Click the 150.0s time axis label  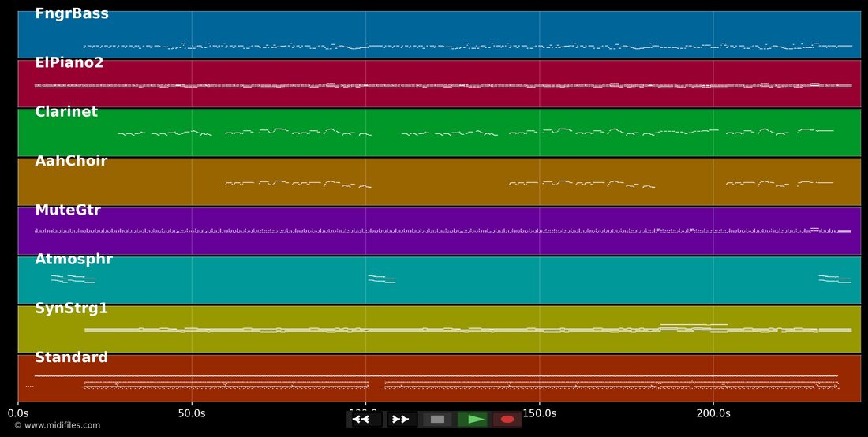539,413
